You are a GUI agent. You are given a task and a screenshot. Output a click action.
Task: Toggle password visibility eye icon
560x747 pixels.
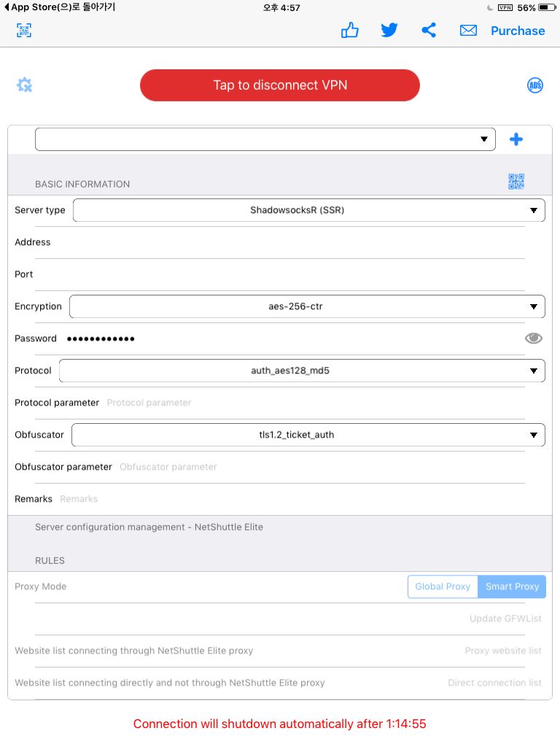click(x=533, y=338)
